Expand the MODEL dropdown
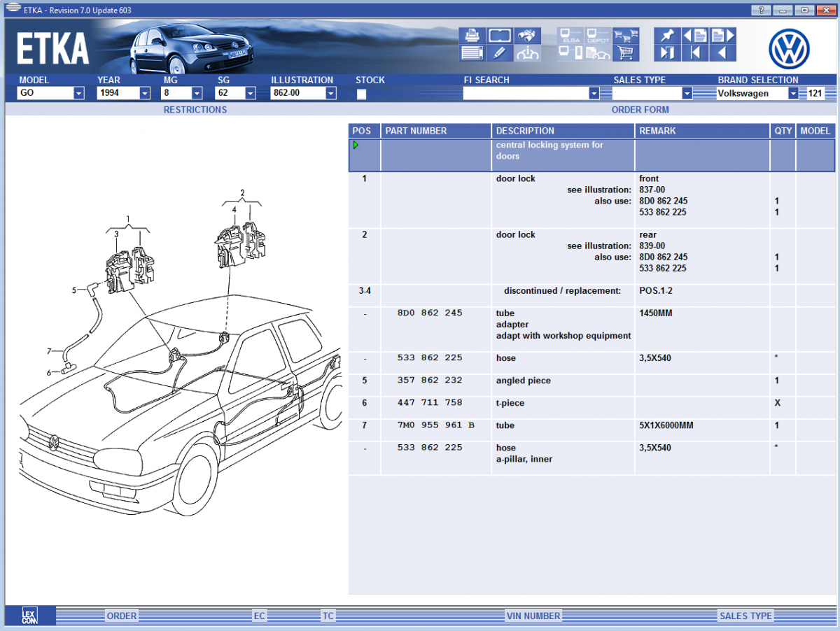Screen dimensions: 840x631 pyautogui.click(x=78, y=93)
